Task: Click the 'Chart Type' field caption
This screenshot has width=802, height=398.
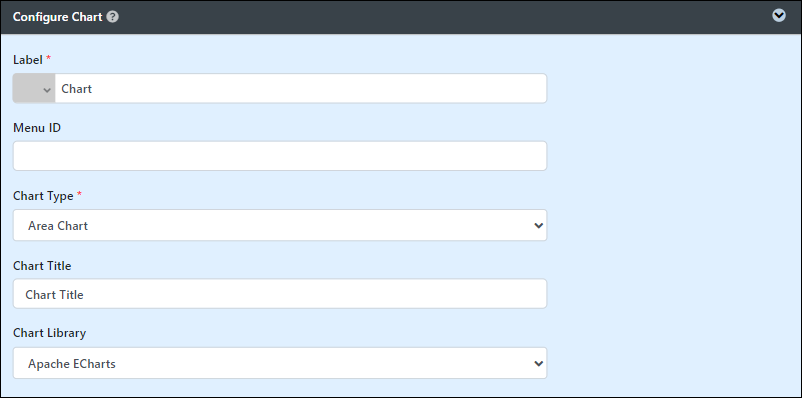Action: click(x=43, y=196)
